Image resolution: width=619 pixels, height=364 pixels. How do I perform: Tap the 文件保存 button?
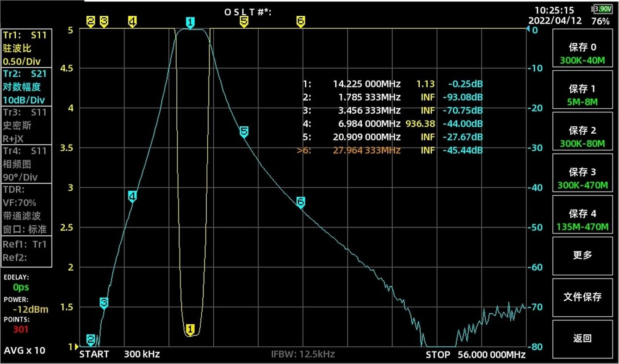582,298
